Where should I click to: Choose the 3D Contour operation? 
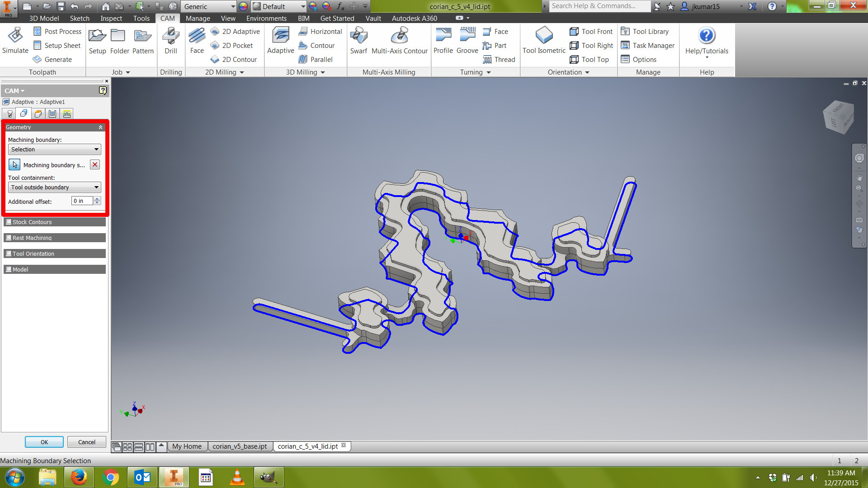pos(316,46)
